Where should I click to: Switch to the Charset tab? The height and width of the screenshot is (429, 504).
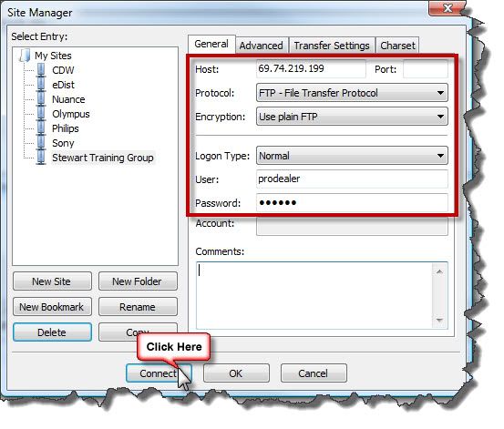[397, 46]
